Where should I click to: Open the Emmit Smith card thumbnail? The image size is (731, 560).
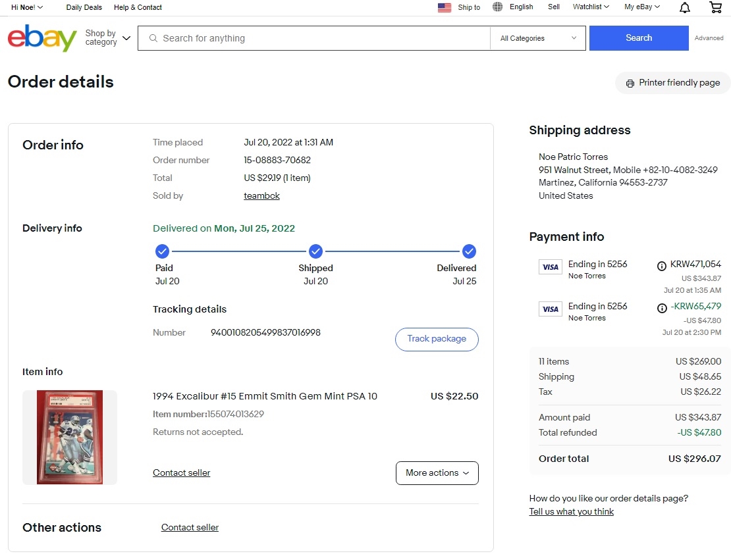(x=69, y=438)
